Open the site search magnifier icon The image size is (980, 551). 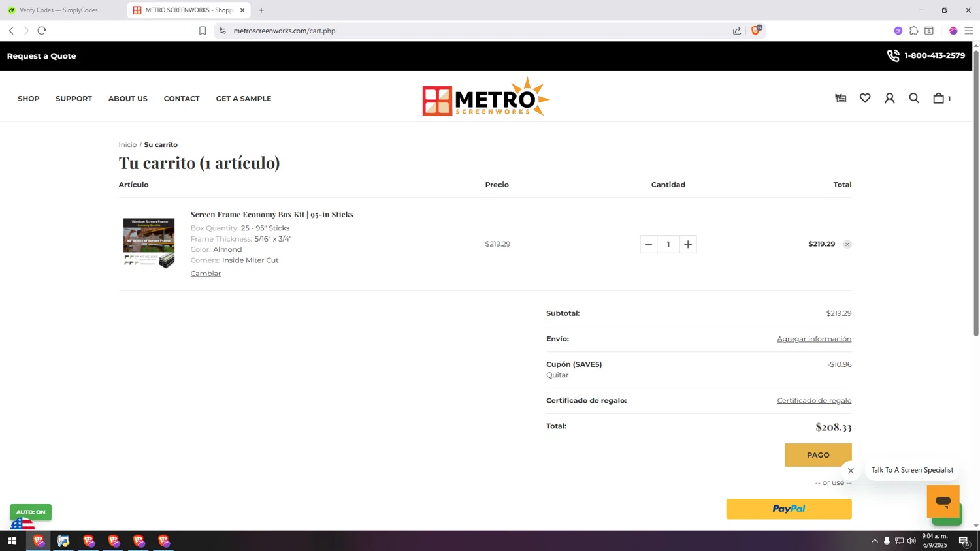[914, 98]
